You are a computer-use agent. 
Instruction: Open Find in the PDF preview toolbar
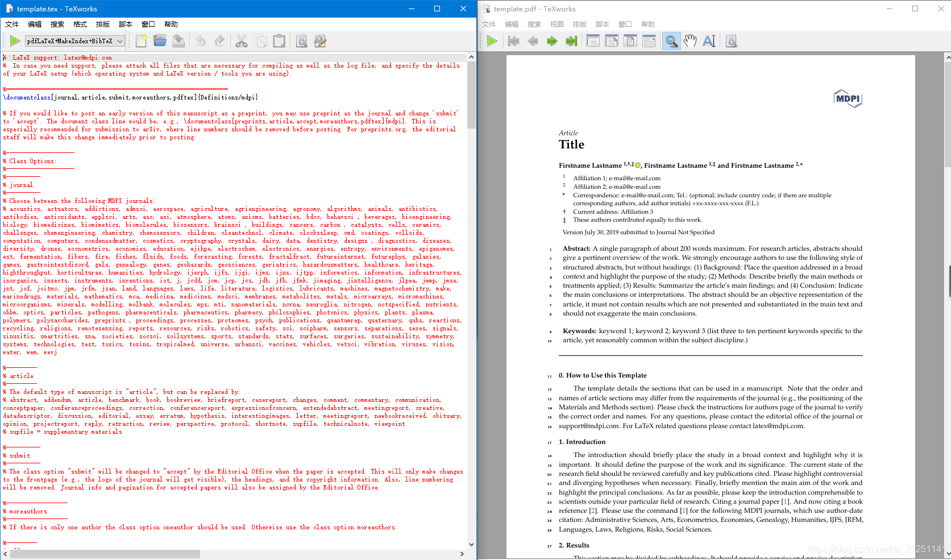point(731,41)
